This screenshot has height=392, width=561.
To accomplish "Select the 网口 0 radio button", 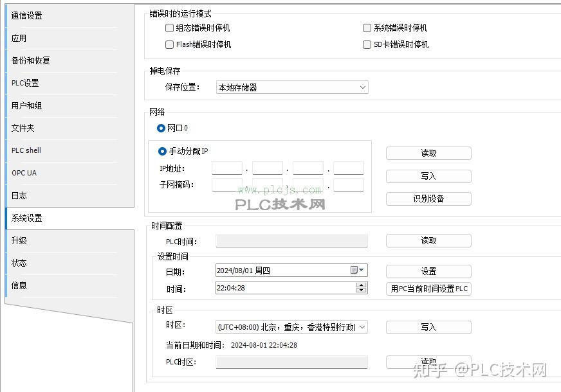I will click(161, 128).
